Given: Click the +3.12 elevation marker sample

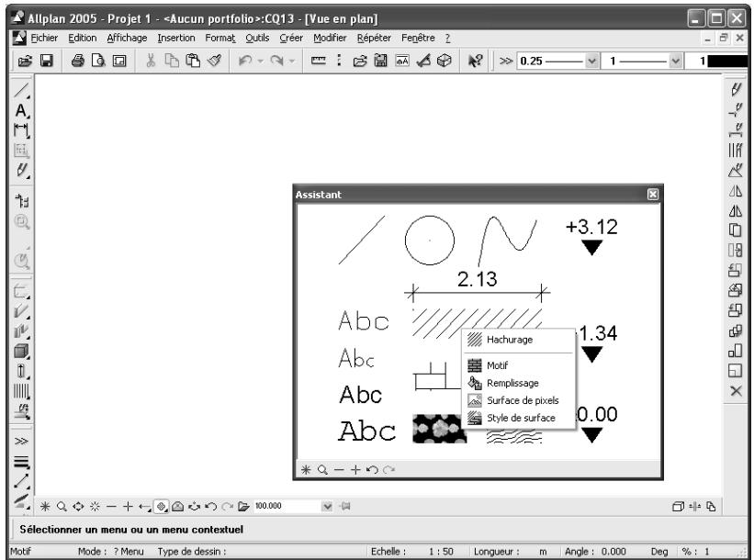Looking at the screenshot, I should [591, 236].
